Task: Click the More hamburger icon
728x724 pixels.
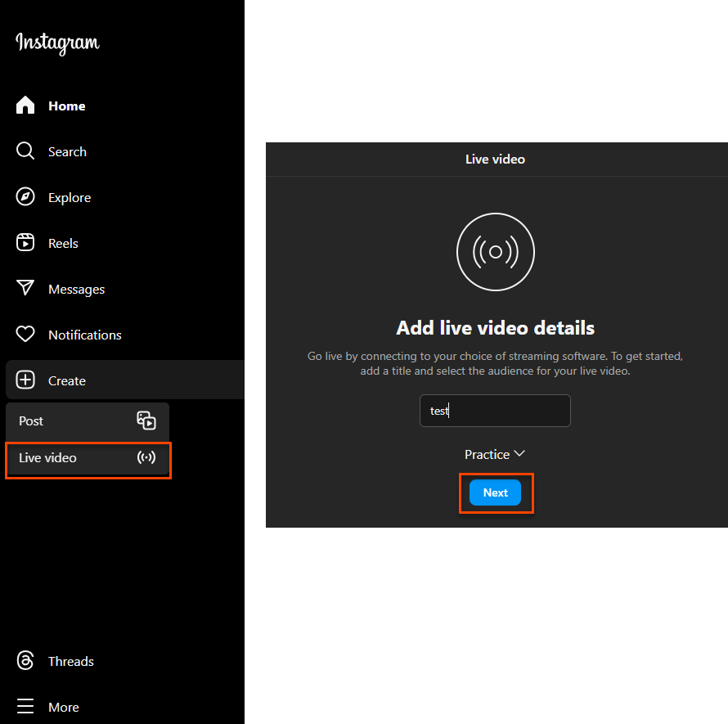Action: point(25,706)
